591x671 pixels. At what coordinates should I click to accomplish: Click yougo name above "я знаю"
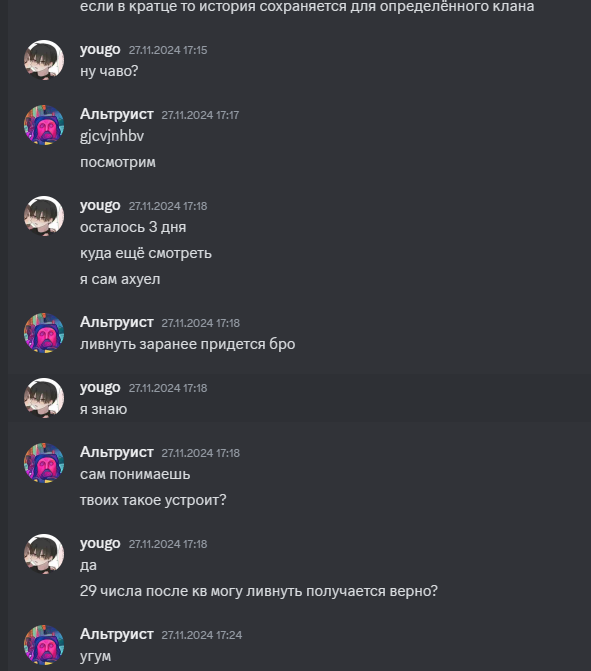click(100, 388)
